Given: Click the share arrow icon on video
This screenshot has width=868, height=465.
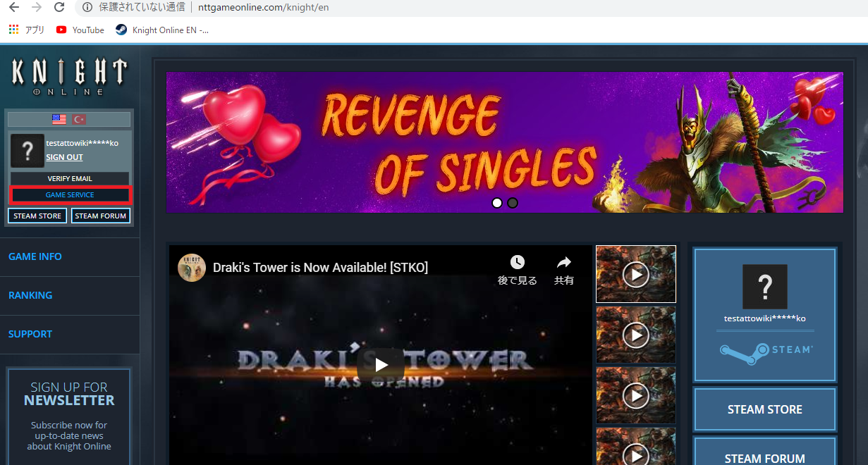Looking at the screenshot, I should 564,262.
